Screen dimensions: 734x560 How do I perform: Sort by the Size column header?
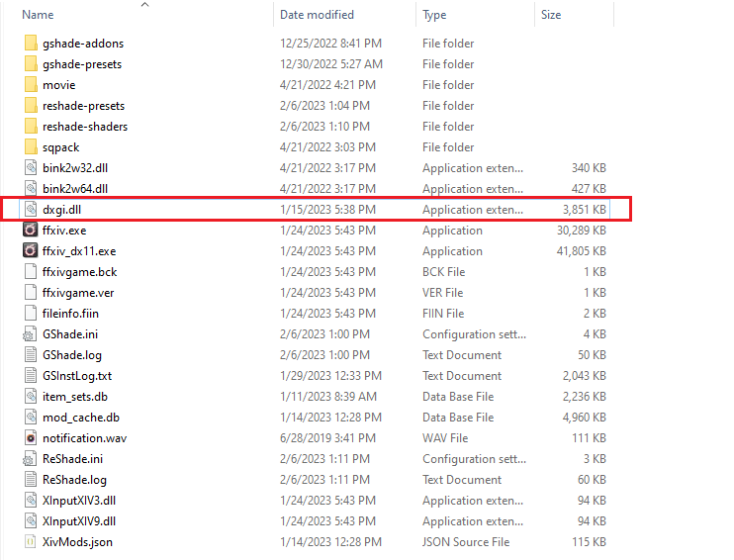[x=551, y=15]
